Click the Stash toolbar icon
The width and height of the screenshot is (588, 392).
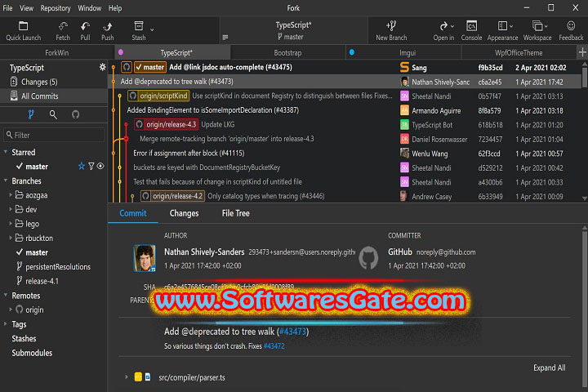click(138, 31)
